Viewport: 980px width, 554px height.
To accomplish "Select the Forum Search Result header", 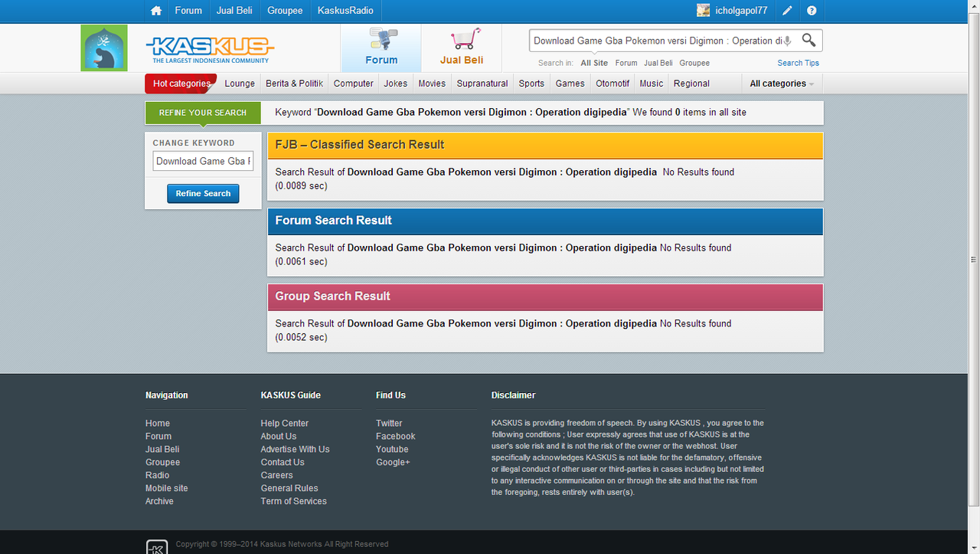I will coord(545,221).
